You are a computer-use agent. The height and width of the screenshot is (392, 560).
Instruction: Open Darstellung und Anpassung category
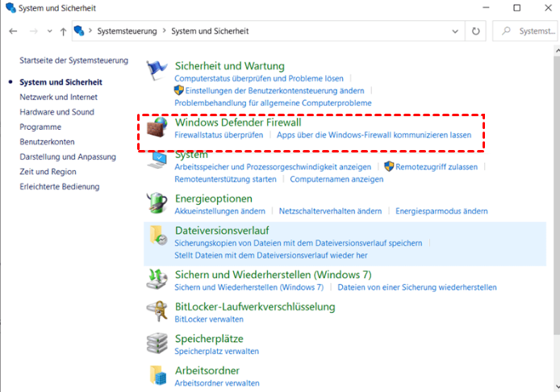tap(68, 156)
